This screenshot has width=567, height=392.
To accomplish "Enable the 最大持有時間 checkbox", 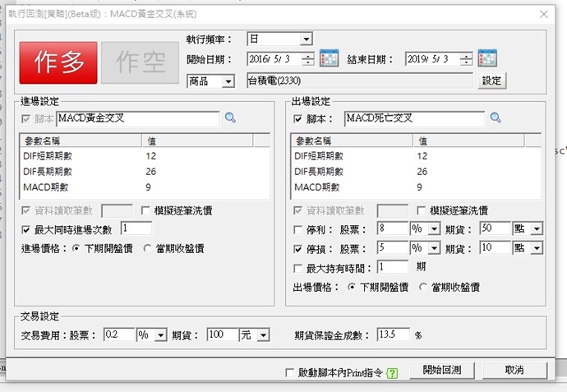I will 298,268.
